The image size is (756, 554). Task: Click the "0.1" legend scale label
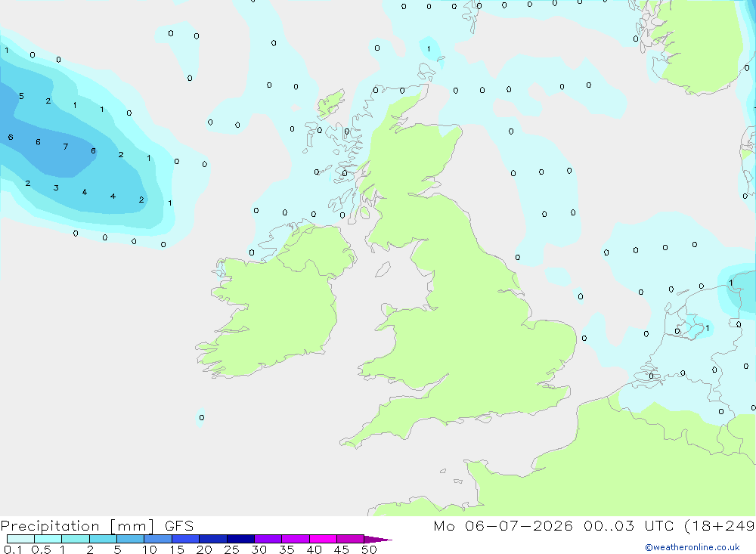(x=13, y=549)
